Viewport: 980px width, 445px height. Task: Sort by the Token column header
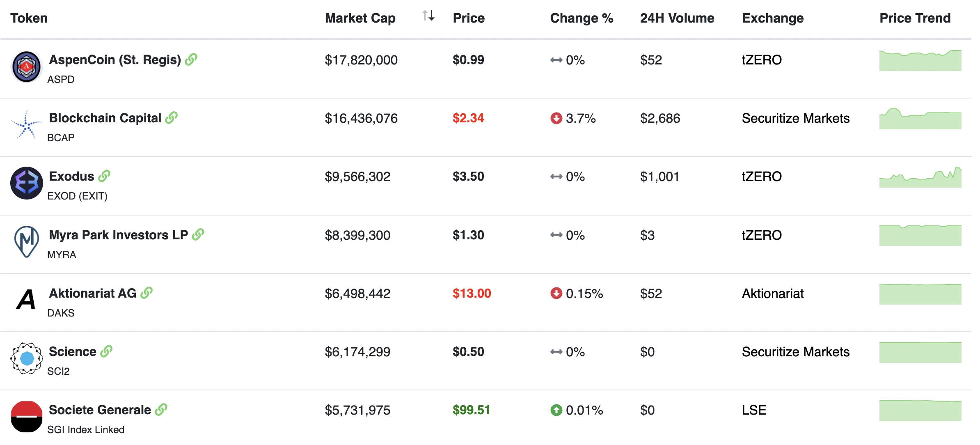tap(29, 18)
